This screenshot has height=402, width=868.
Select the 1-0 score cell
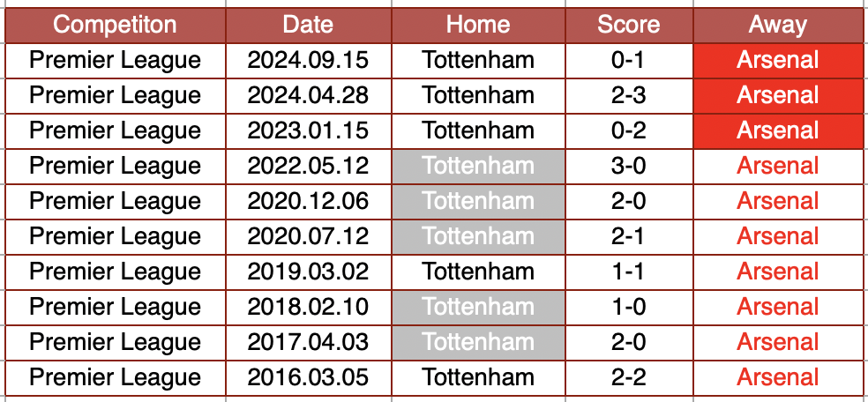628,307
